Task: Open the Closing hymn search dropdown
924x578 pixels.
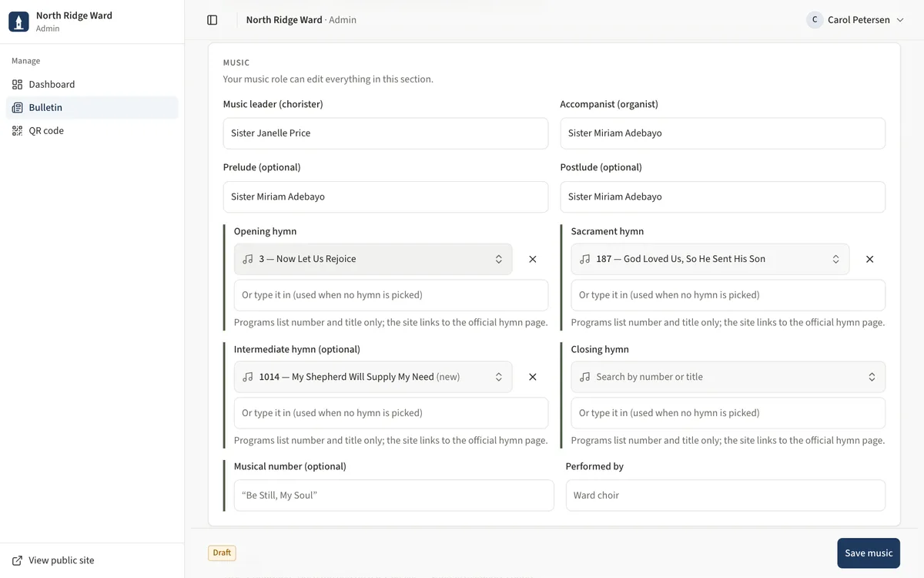Action: 728,378
